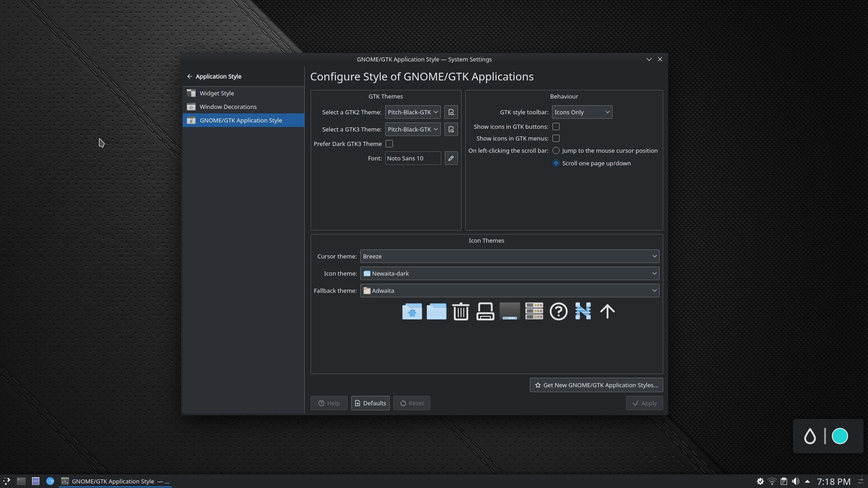Screen dimensions: 868x488
Task: Minimize the System Settings window
Action: pos(649,59)
